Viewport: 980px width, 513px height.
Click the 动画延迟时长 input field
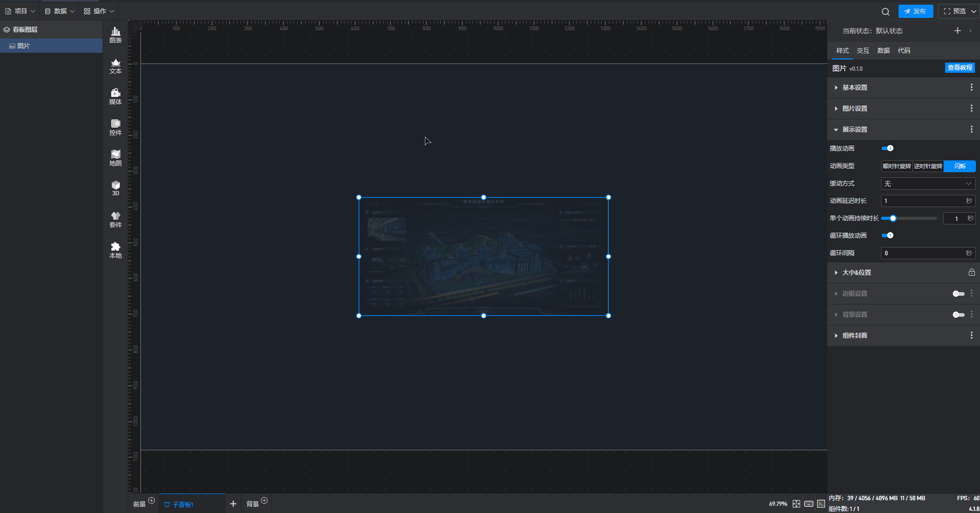pos(923,201)
